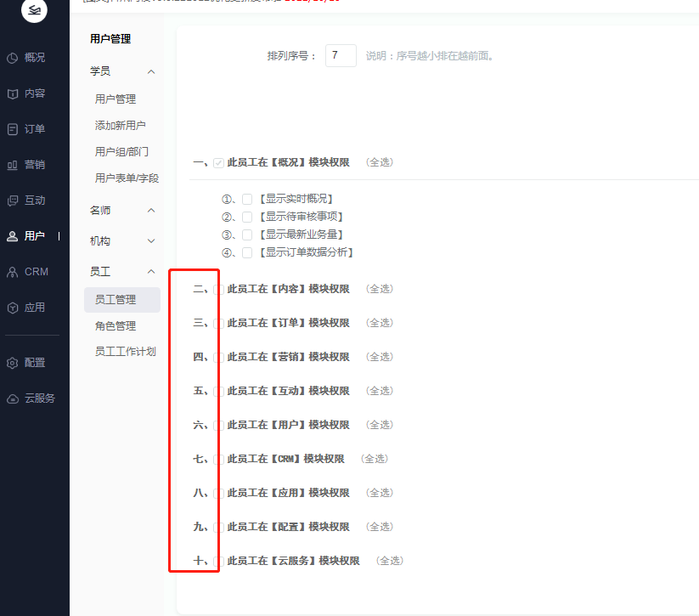Click the 内容 book icon in sidebar
Screen dimensions: 699x616
(x=13, y=93)
